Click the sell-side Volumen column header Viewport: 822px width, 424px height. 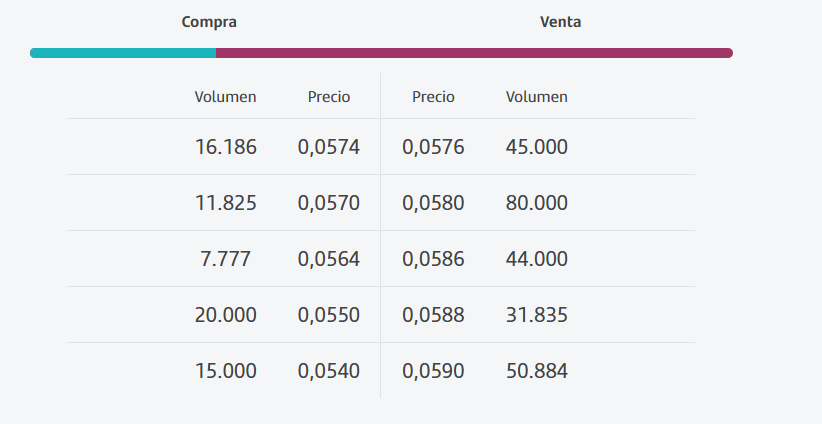(537, 97)
